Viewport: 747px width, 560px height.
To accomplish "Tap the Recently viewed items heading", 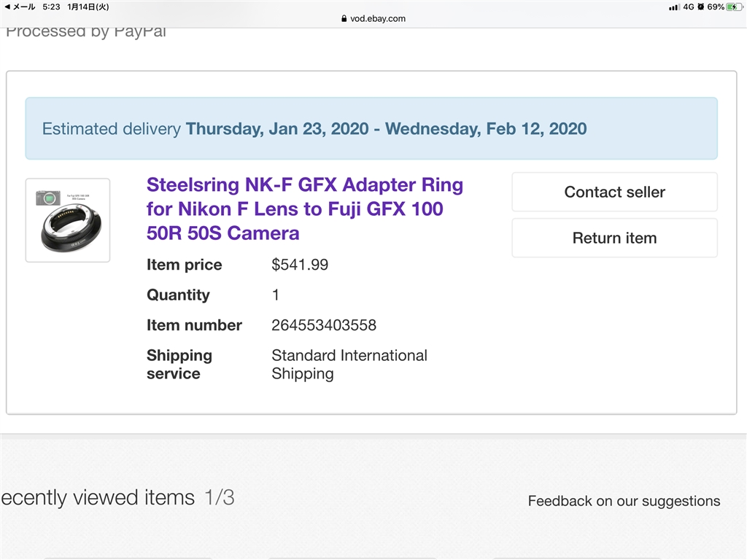I will [x=98, y=498].
